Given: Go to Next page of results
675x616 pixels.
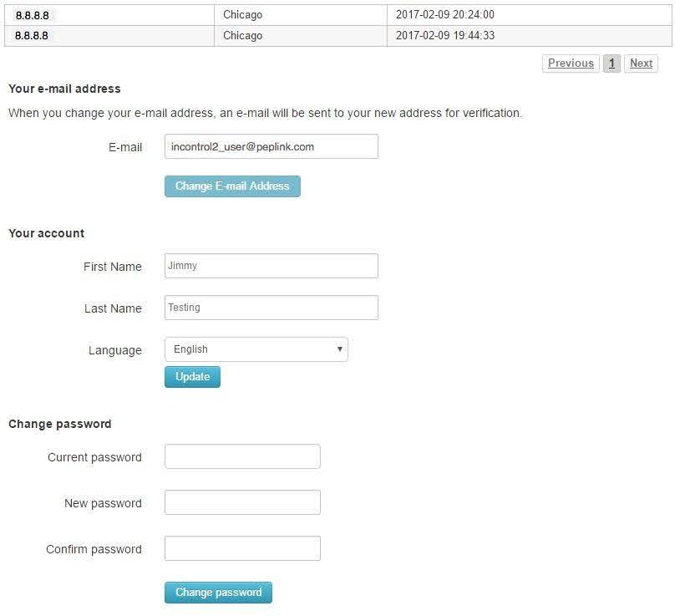Looking at the screenshot, I should 641,64.
